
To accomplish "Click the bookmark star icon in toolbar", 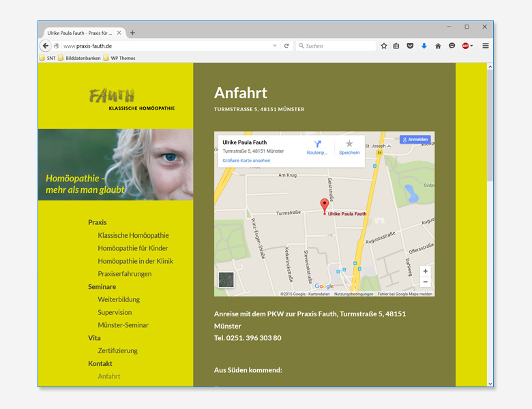I will pyautogui.click(x=384, y=46).
